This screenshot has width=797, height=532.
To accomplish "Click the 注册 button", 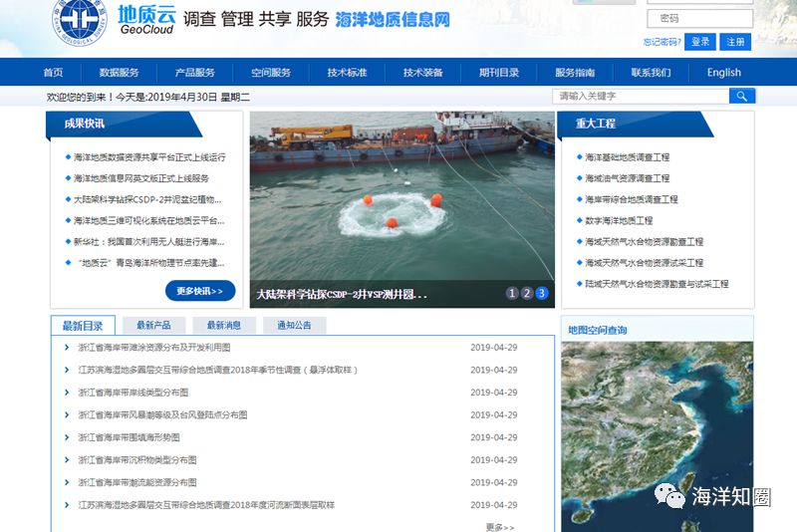I will click(735, 42).
